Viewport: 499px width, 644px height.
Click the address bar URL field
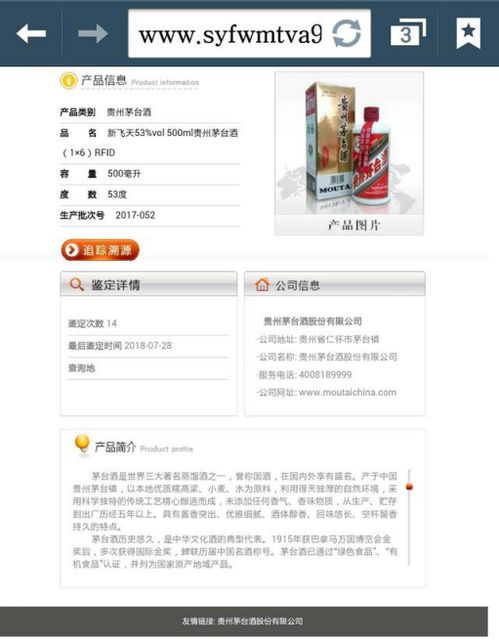point(249,34)
